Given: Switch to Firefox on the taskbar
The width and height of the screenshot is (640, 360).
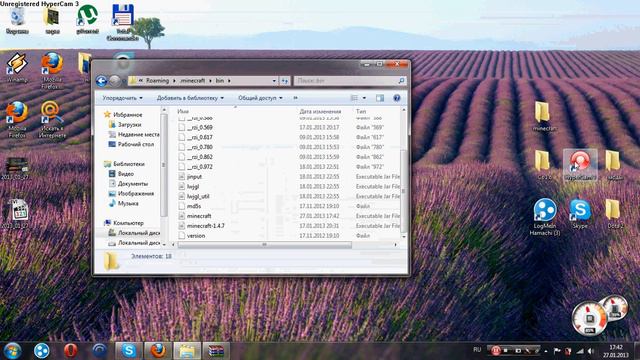Looking at the screenshot, I should 158,351.
